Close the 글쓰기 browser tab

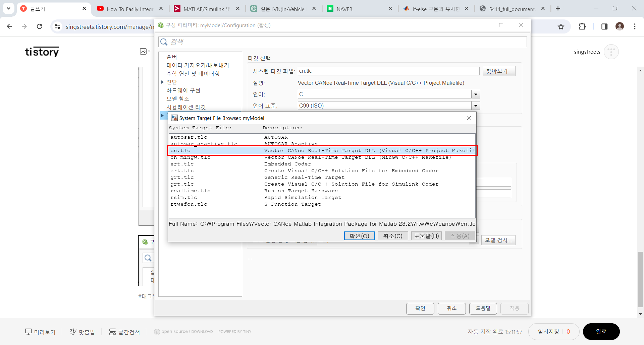(84, 9)
